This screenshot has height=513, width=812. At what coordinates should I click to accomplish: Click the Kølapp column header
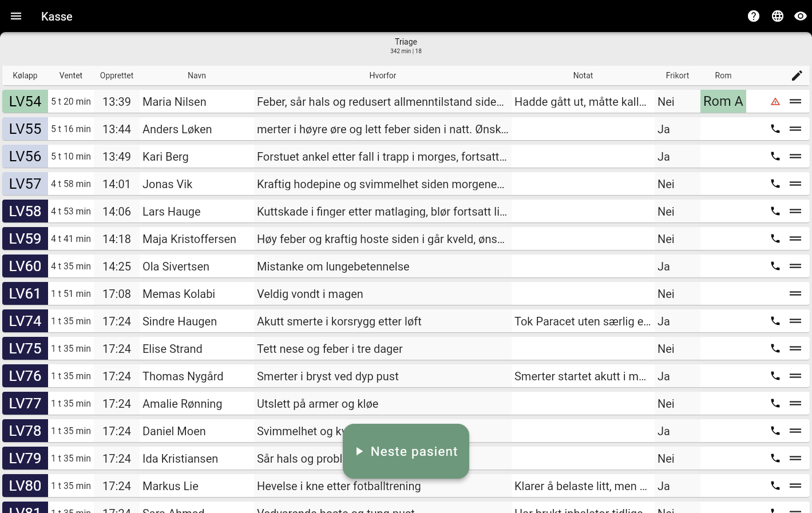pyautogui.click(x=25, y=75)
